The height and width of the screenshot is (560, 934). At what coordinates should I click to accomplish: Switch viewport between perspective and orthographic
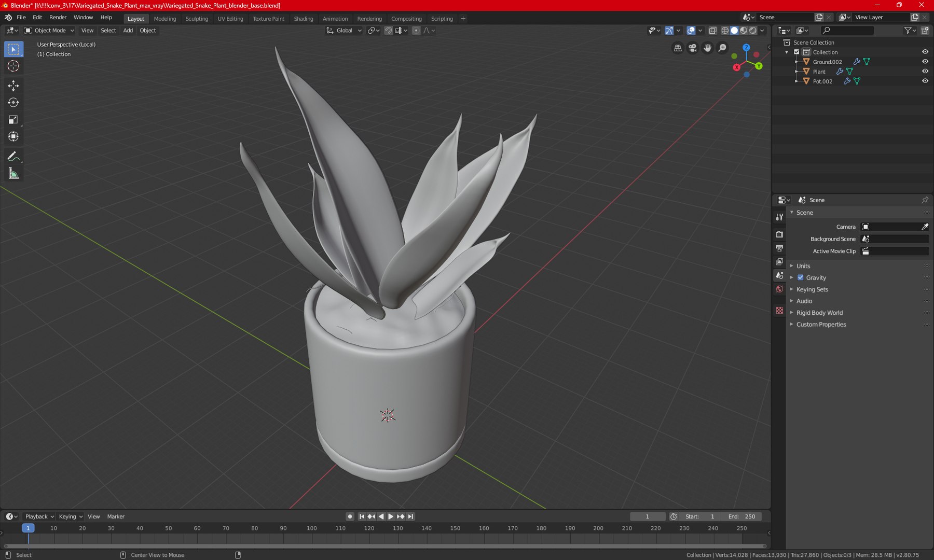tap(678, 48)
